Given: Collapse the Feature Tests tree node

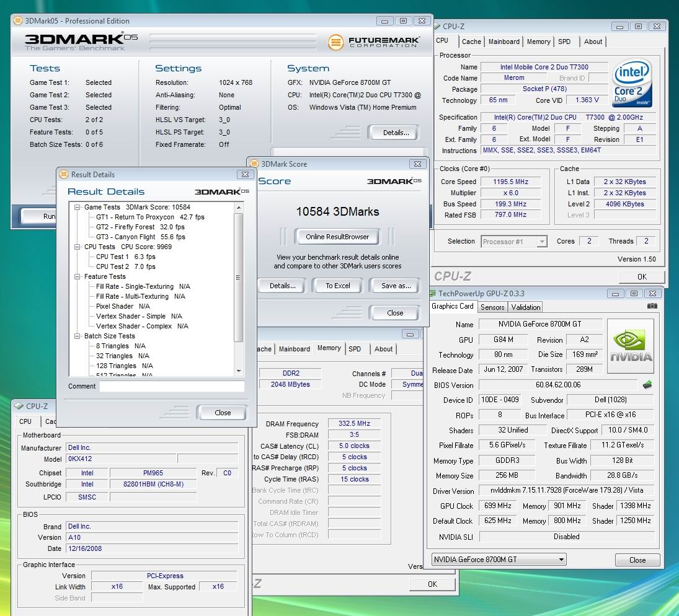Looking at the screenshot, I should [x=78, y=276].
